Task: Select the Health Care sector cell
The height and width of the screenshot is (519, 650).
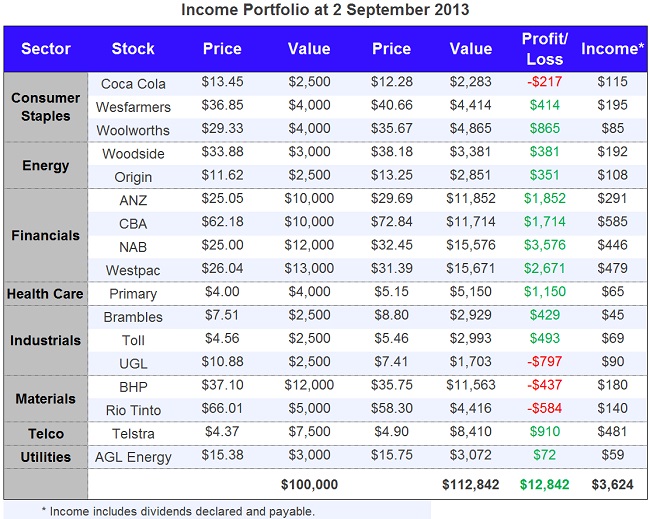Action: coord(46,294)
